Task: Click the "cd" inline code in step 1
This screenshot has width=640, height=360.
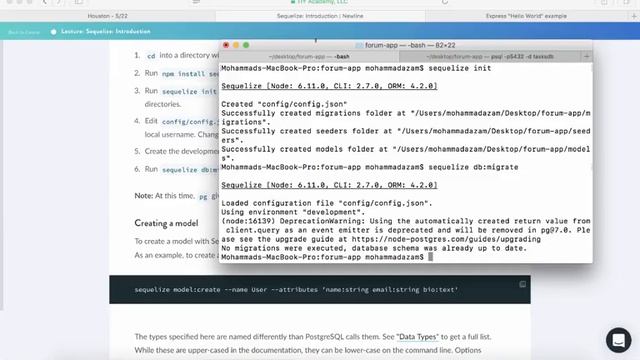Action: click(x=151, y=56)
